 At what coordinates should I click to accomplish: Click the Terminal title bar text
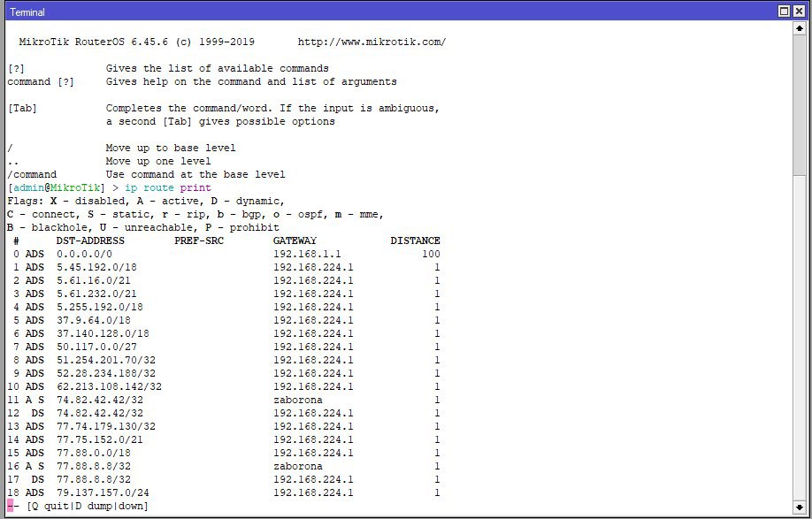click(27, 11)
